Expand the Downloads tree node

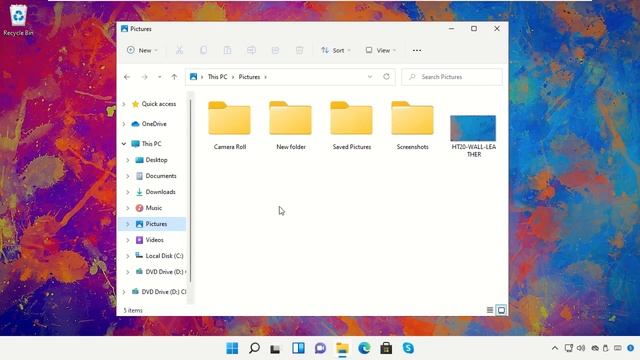128,192
